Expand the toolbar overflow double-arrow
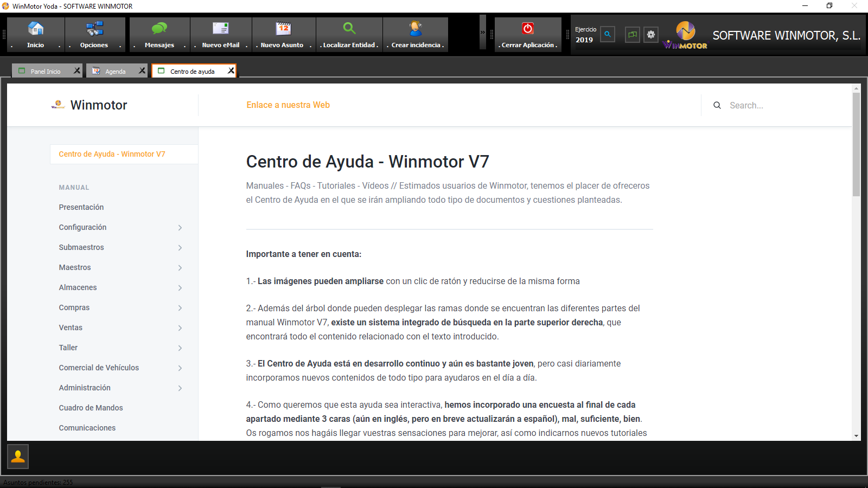The height and width of the screenshot is (488, 868). (x=483, y=33)
